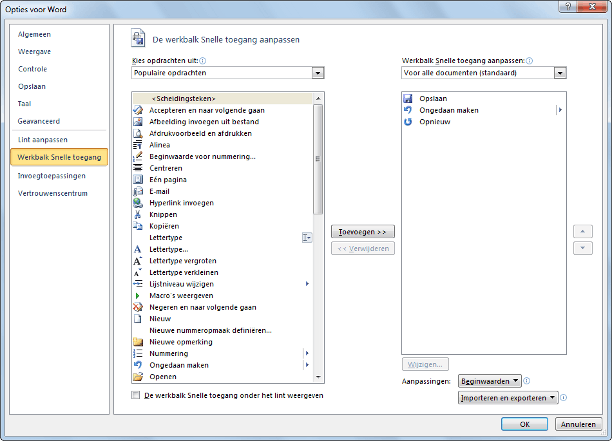This screenshot has height=441, width=612.
Task: Click the E-mail envelope icon
Action: [139, 191]
